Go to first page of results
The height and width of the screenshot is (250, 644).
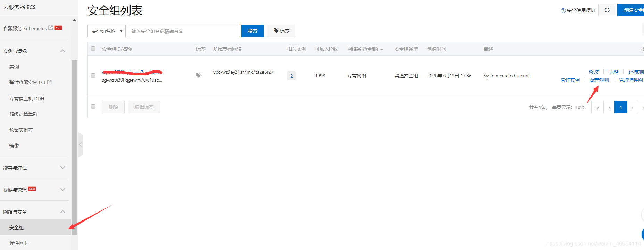[597, 107]
